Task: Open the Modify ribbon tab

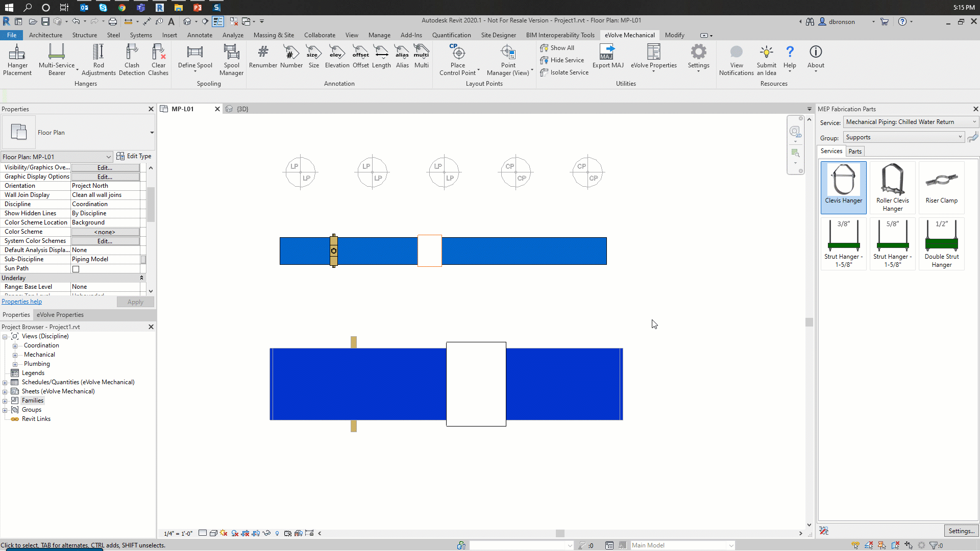Action: [674, 35]
